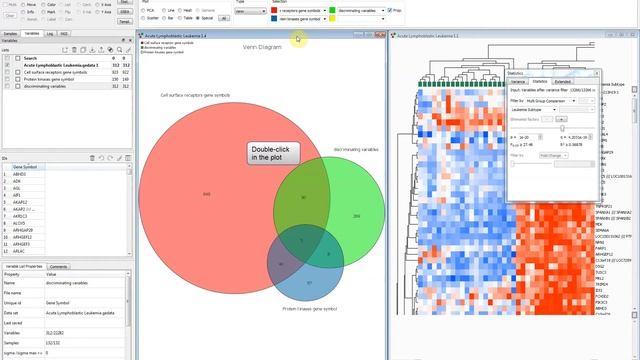Click the copy list icon in Lists toolbar
The height and width of the screenshot is (360, 640).
pyautogui.click(x=83, y=50)
